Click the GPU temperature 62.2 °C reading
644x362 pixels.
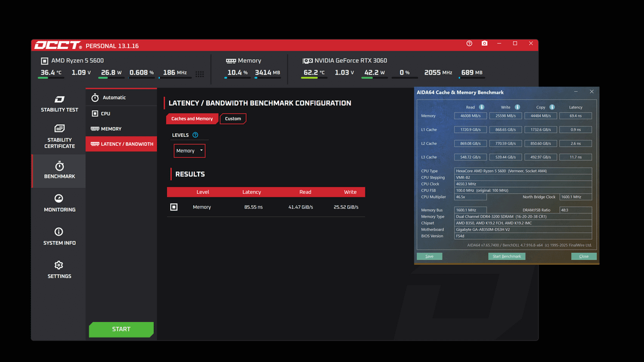[x=314, y=73]
